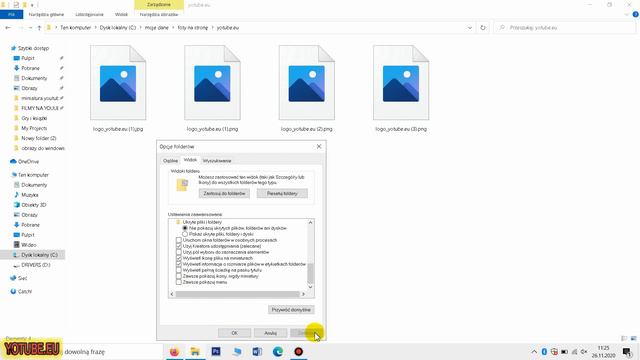Switch to large icons view button
Viewport: 640px width, 360px height.
coord(634,338)
